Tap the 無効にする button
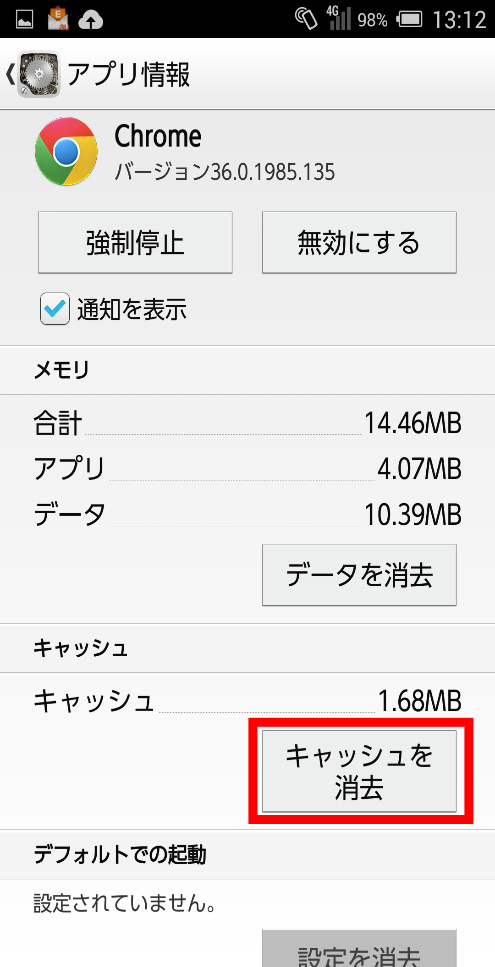Image resolution: width=495 pixels, height=967 pixels. pyautogui.click(x=359, y=242)
